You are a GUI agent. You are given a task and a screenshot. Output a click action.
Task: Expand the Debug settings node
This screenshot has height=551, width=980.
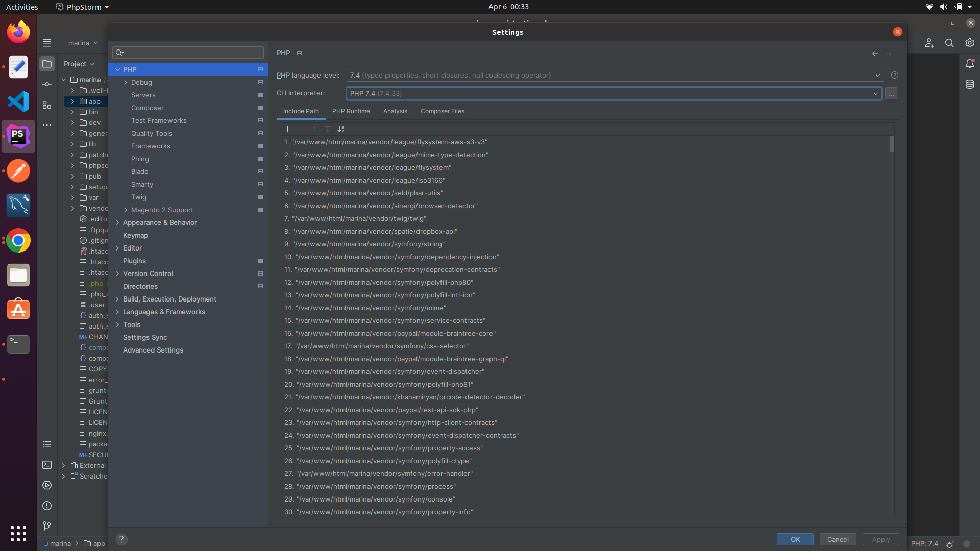pyautogui.click(x=126, y=83)
